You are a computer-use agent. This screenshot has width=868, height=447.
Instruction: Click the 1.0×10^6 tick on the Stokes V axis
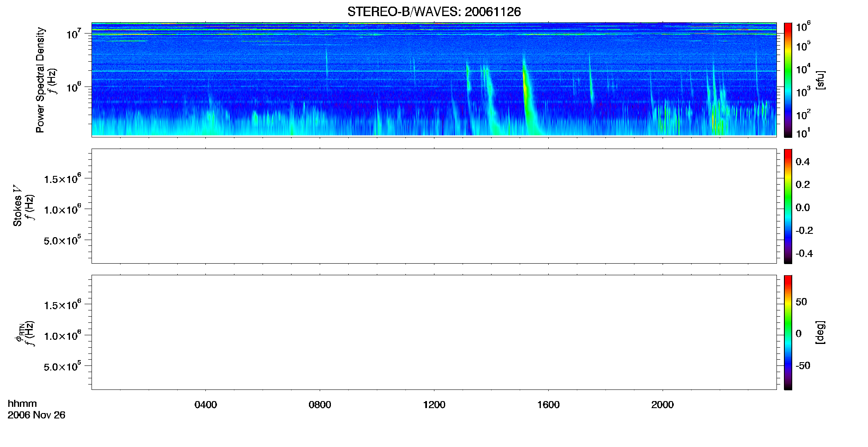coord(63,209)
